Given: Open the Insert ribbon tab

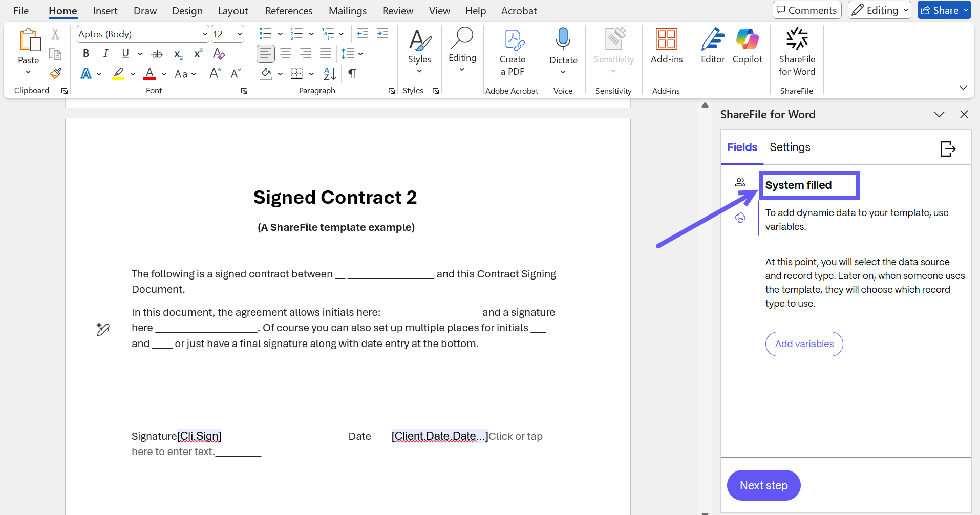Looking at the screenshot, I should click(105, 11).
